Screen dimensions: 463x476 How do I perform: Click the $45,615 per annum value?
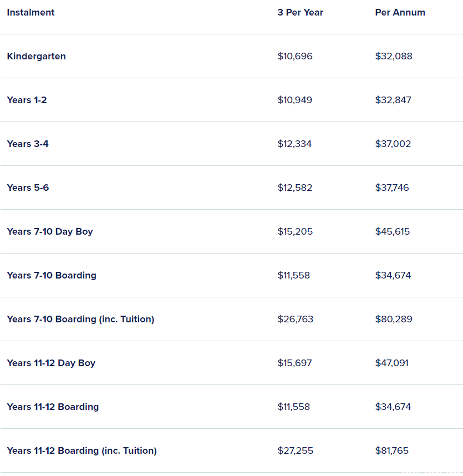[x=393, y=231]
